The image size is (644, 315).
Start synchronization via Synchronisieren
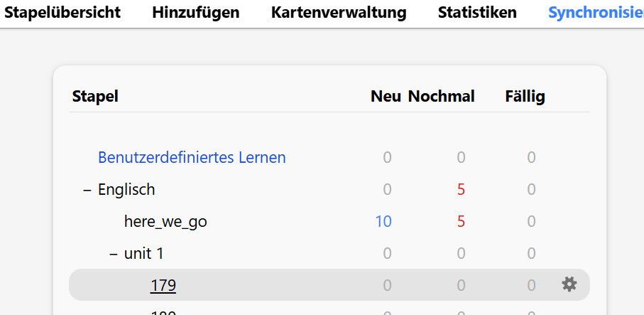point(596,12)
